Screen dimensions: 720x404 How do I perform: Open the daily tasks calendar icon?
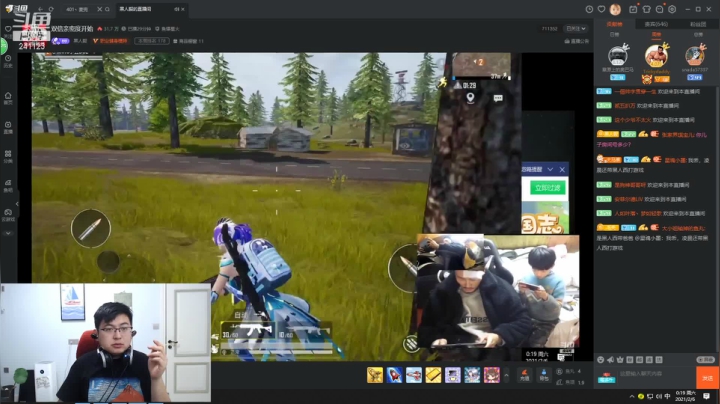coord(633,9)
